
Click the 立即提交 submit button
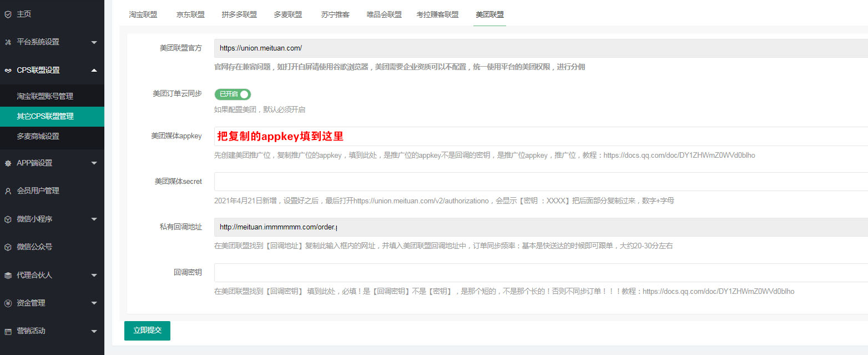(147, 331)
